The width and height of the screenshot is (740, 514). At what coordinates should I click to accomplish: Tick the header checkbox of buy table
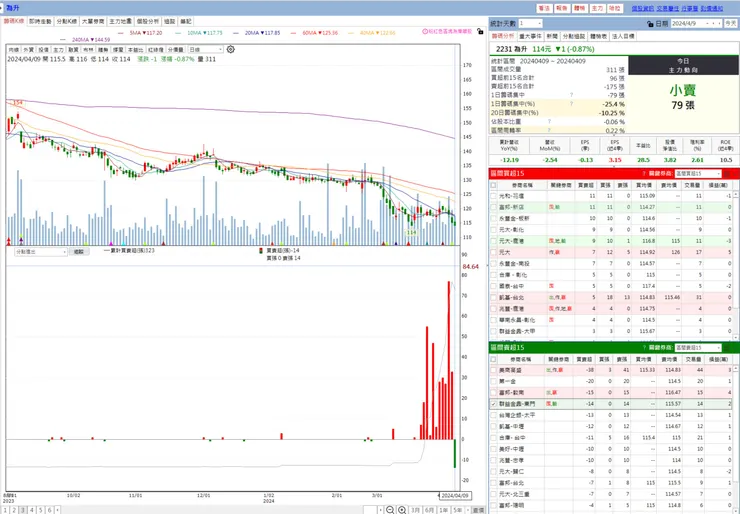click(494, 185)
